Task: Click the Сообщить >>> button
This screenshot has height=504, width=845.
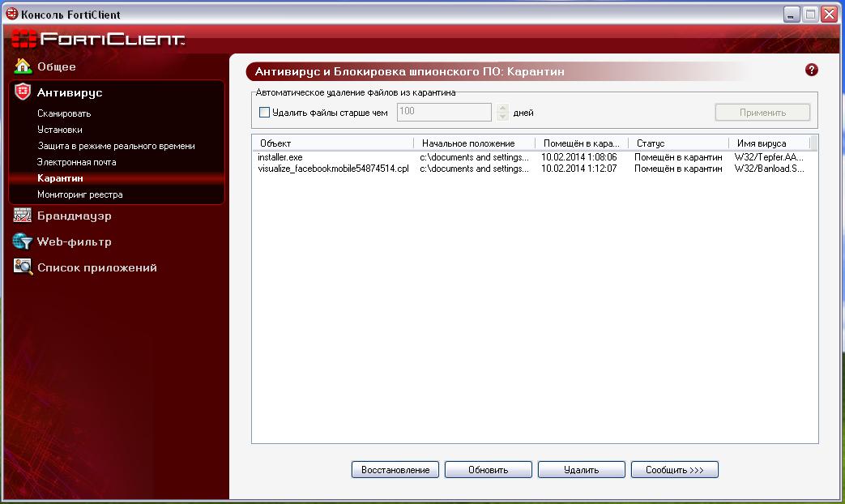Action: click(675, 469)
